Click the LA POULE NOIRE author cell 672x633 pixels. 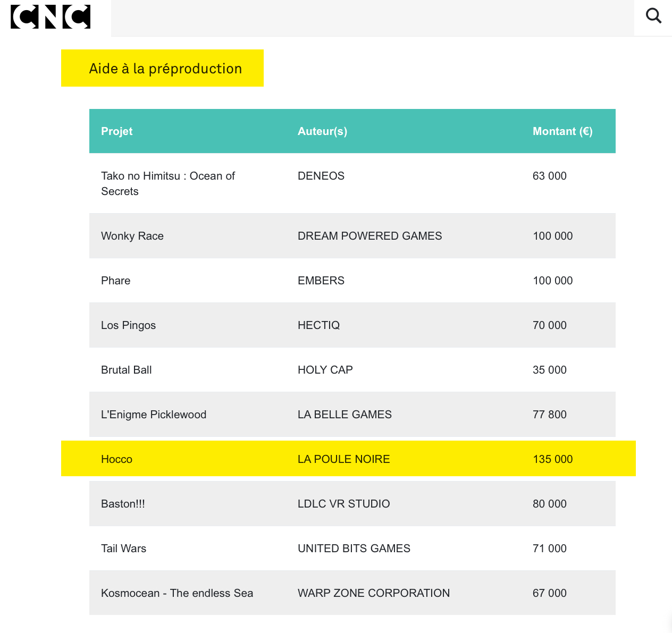pyautogui.click(x=344, y=459)
